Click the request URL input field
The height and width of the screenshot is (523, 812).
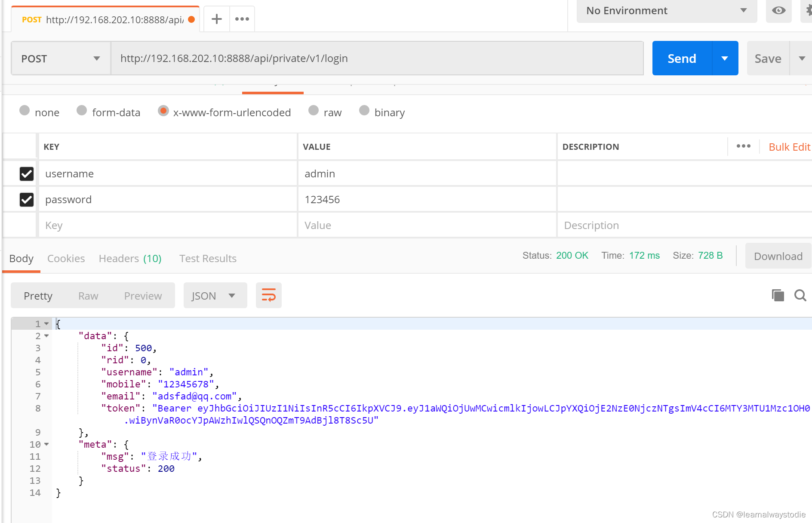click(x=378, y=58)
